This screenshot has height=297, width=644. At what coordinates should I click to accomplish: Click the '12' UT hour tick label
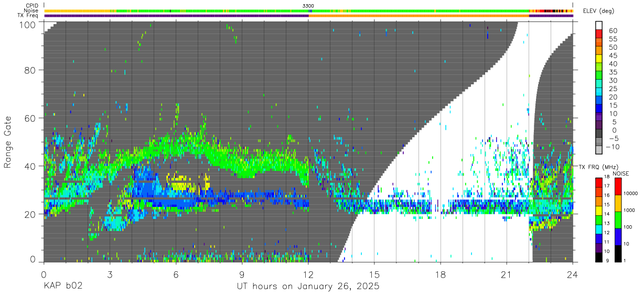[308, 273]
